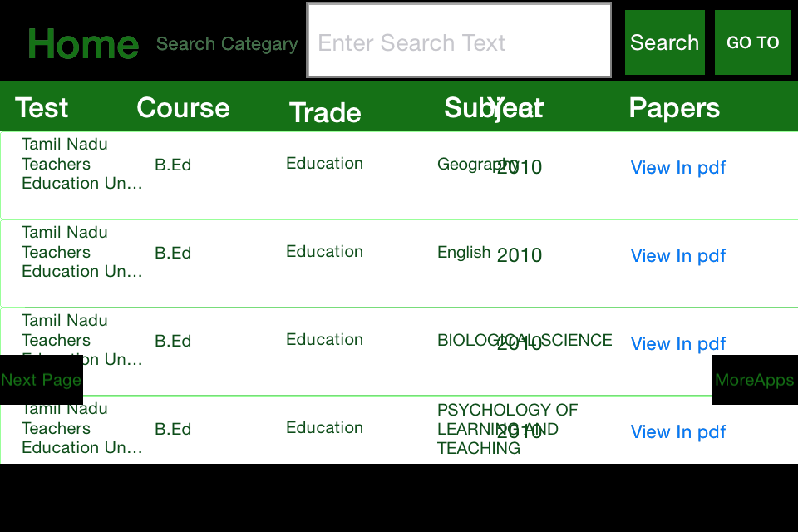The image size is (798, 532).
Task: Go to Next Page
Action: pos(42,380)
